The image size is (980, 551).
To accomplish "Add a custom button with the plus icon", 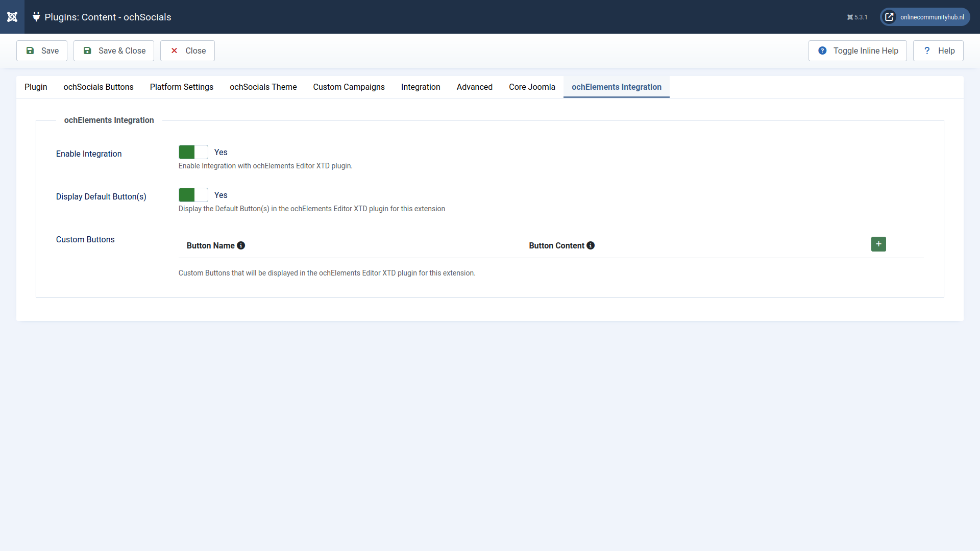I will click(x=878, y=244).
